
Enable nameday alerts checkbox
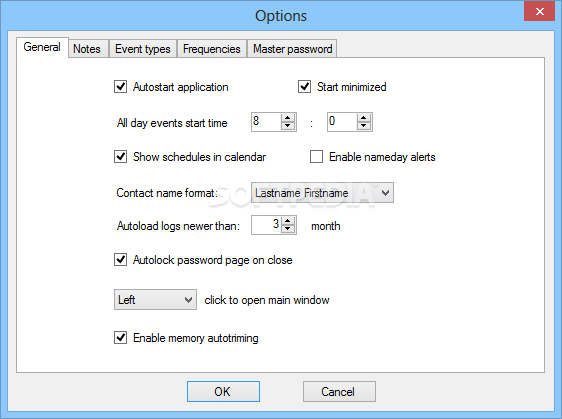click(316, 157)
